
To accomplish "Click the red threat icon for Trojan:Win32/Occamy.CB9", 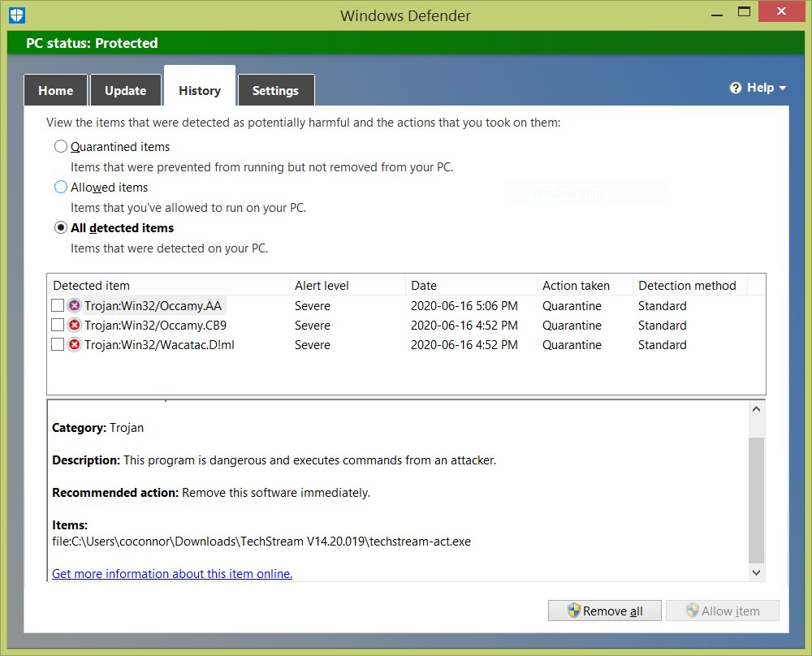I will pyautogui.click(x=75, y=325).
